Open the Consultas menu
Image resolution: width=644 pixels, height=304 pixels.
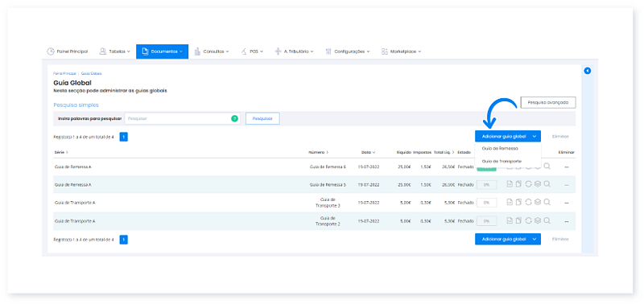(x=212, y=51)
